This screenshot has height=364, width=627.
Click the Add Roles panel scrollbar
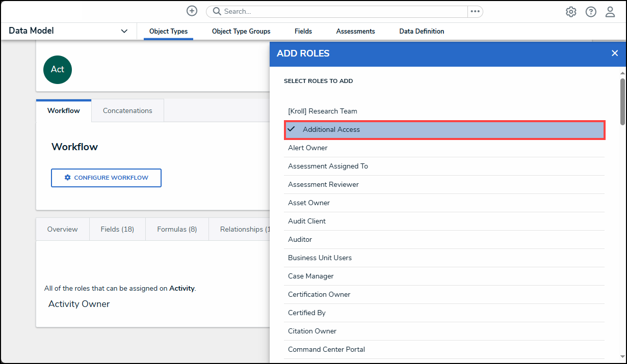(622, 102)
